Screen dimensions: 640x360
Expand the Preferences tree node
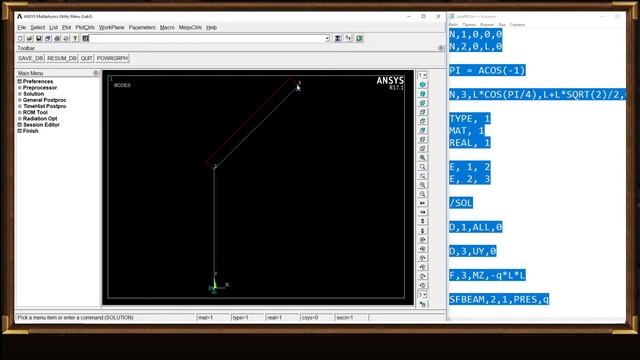coord(20,82)
